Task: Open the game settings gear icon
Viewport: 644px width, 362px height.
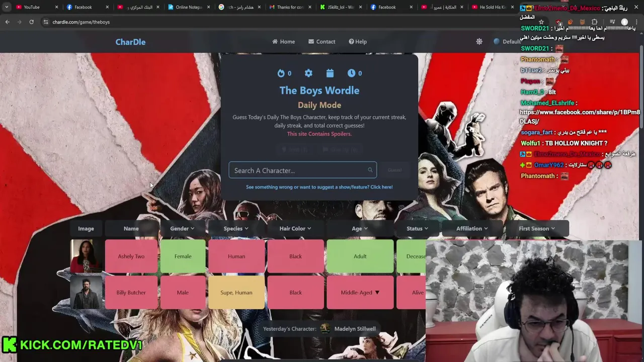Action: point(308,73)
